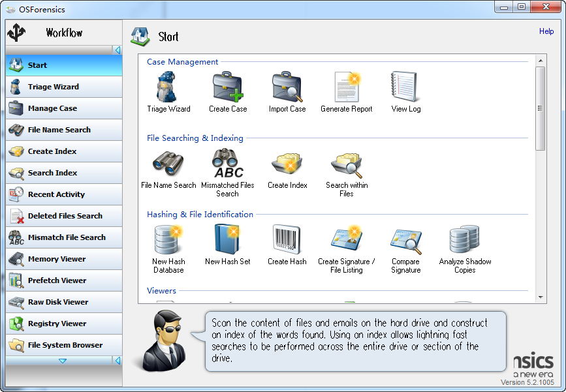Select Mismatch File Search in sidebar
This screenshot has width=566, height=392.
click(x=64, y=237)
